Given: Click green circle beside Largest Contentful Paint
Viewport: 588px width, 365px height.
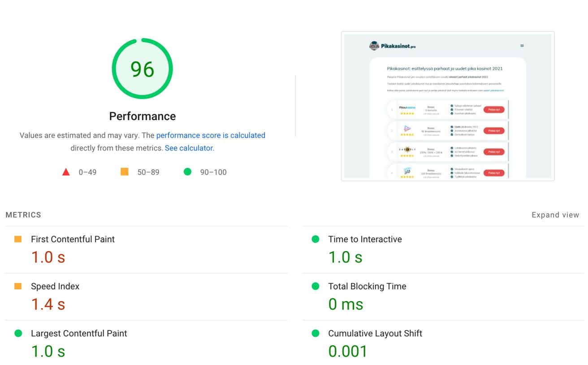Looking at the screenshot, I should click(18, 333).
